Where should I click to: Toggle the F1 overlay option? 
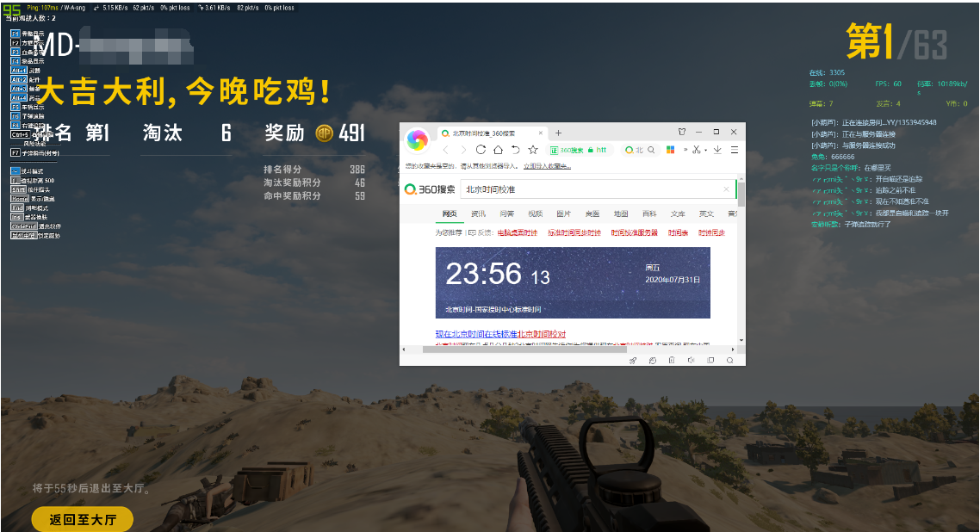click(15, 34)
